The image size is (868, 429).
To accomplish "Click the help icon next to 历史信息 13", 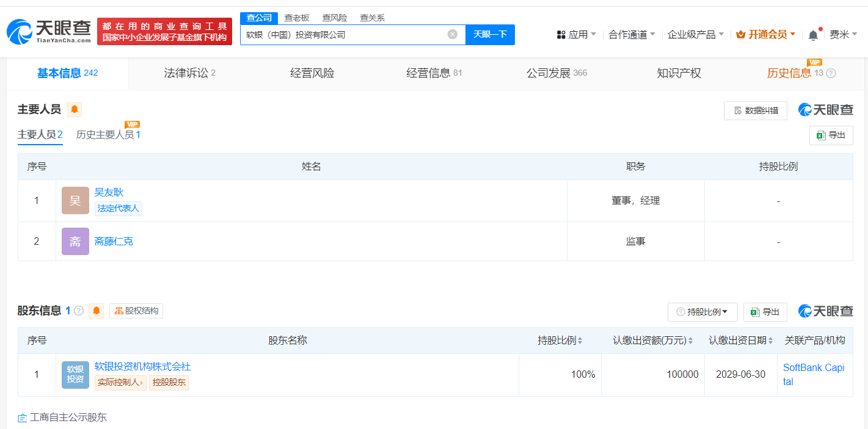I will (831, 73).
